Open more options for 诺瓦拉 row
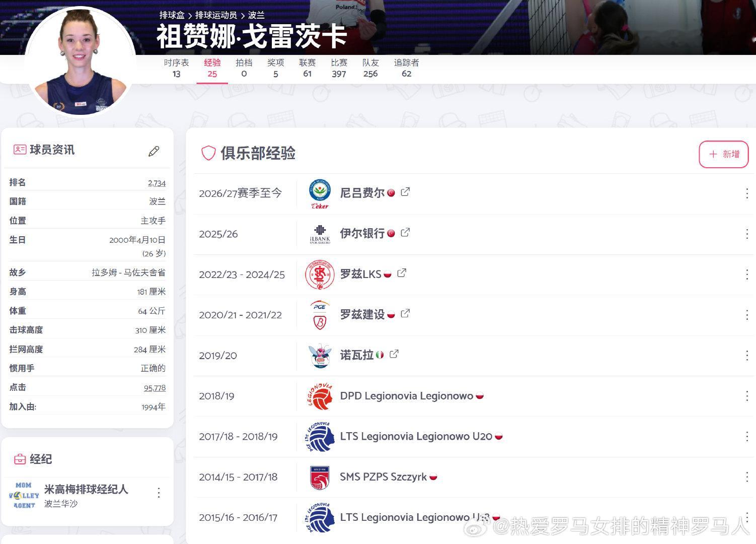756x544 pixels. pos(747,356)
